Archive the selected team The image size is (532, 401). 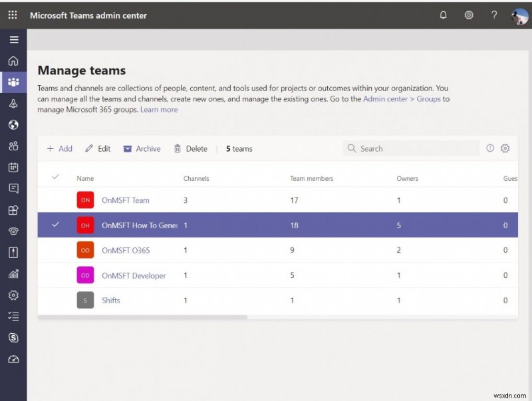(x=142, y=148)
